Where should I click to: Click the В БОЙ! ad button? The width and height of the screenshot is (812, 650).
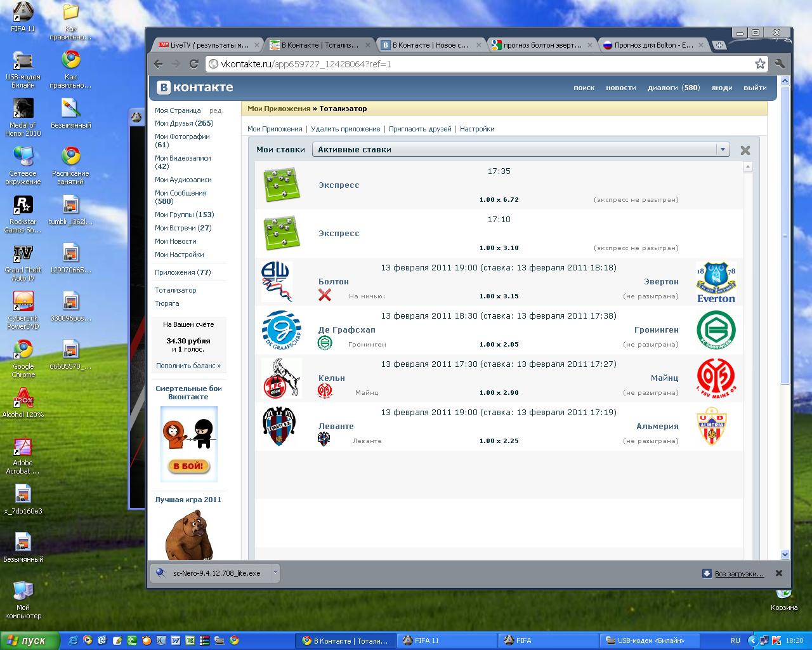pos(188,467)
